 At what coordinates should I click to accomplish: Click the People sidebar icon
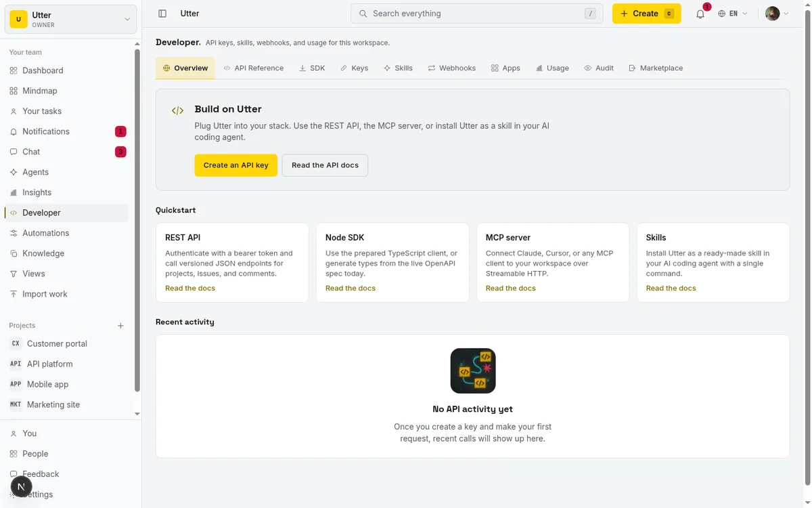click(x=14, y=454)
